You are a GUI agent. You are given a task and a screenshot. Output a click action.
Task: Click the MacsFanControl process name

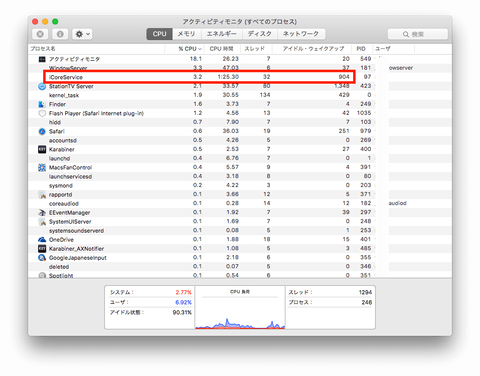click(x=70, y=167)
